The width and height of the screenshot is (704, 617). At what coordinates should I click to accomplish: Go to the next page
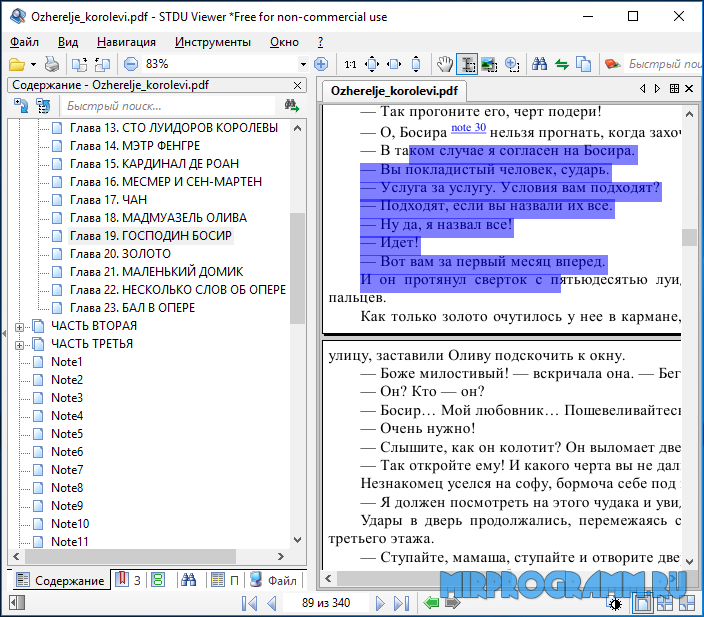[x=380, y=603]
